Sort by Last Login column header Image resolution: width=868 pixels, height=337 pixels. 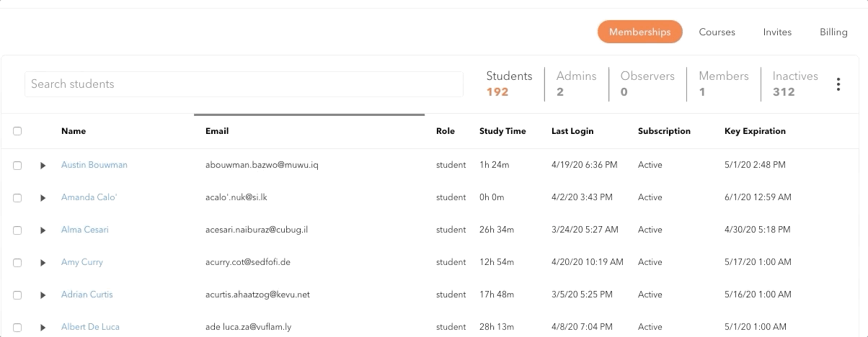[572, 131]
